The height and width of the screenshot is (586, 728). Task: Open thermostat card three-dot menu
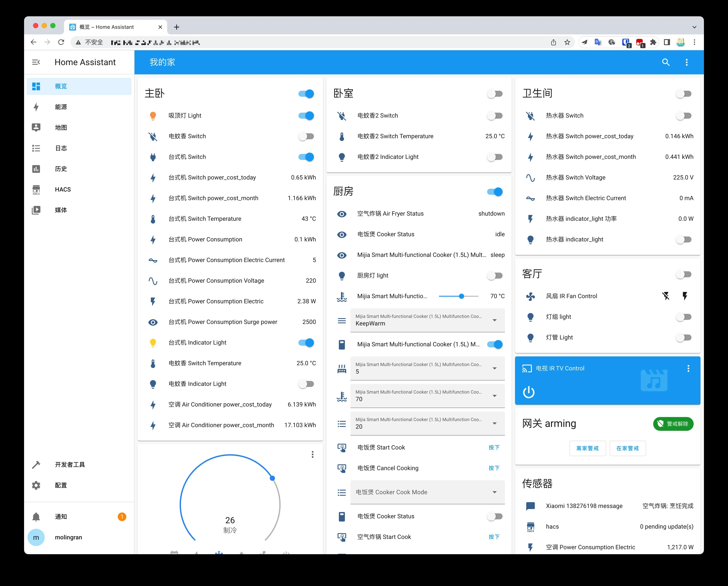click(312, 454)
